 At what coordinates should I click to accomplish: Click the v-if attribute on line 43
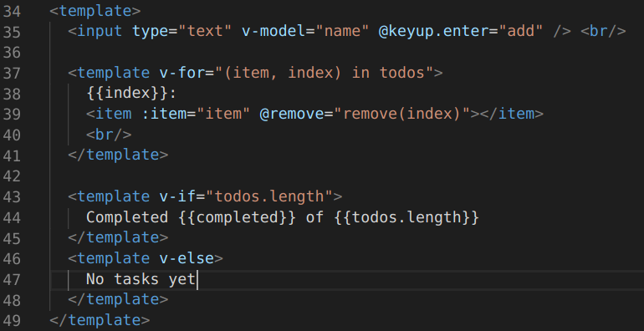click(x=177, y=196)
